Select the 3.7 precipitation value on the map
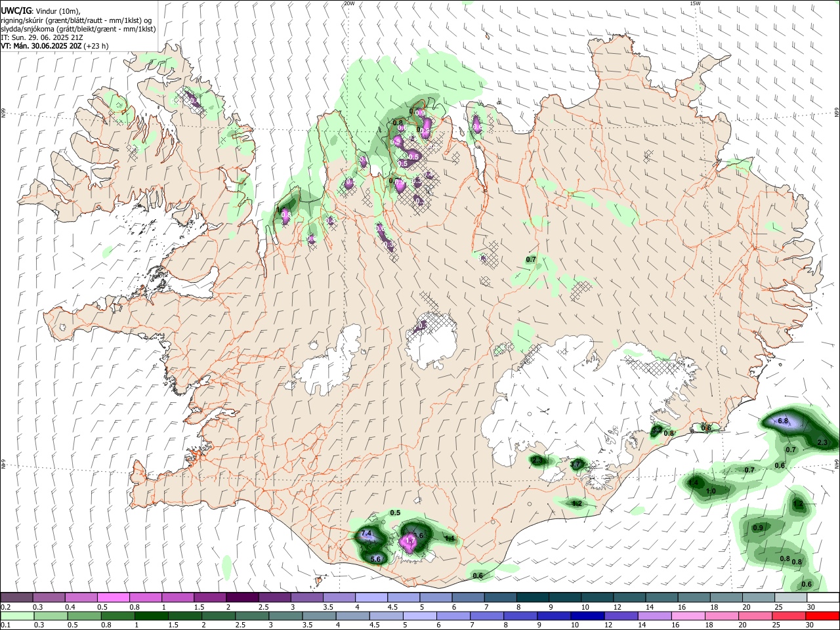 576,465
